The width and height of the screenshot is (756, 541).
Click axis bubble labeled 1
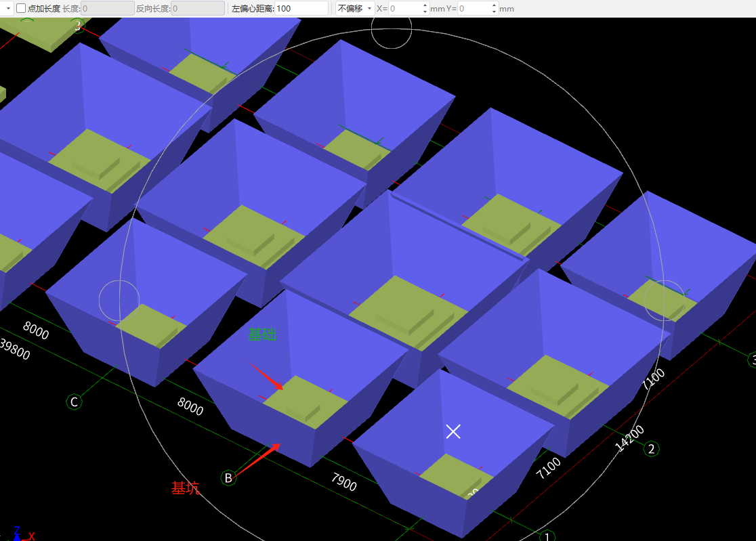point(547,536)
